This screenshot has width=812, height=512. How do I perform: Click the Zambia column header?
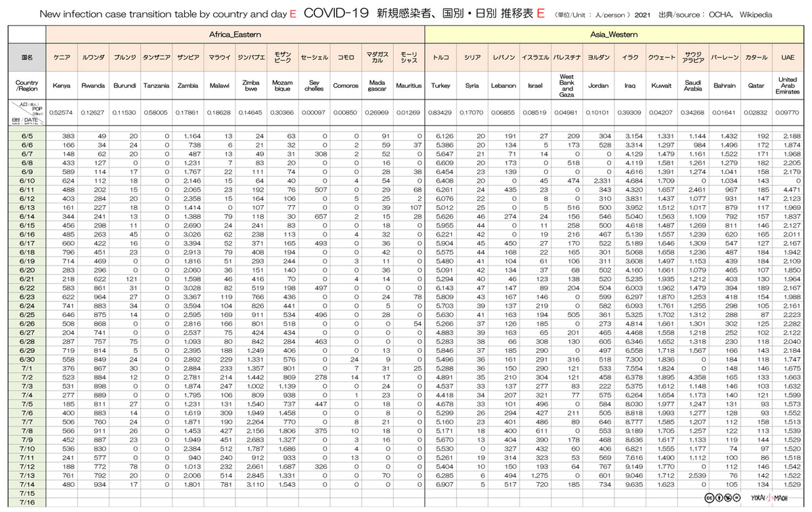tap(187, 86)
